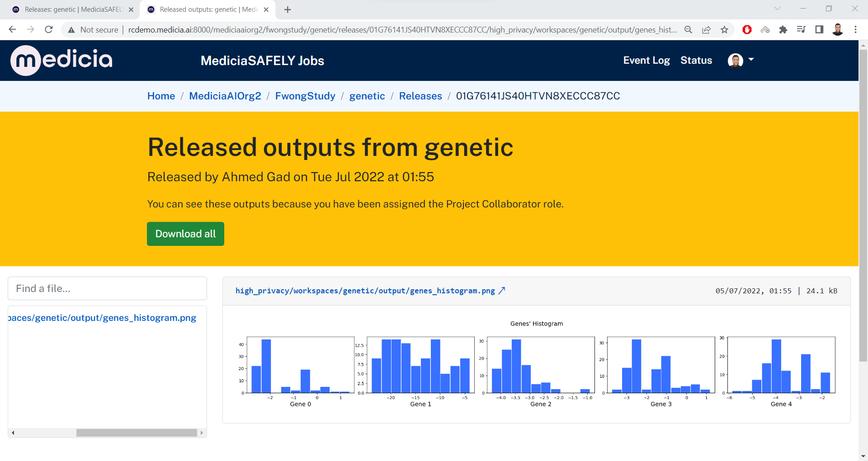Open genes_histogram.png in new window arrow
This screenshot has width=868, height=461.
pyautogui.click(x=502, y=291)
